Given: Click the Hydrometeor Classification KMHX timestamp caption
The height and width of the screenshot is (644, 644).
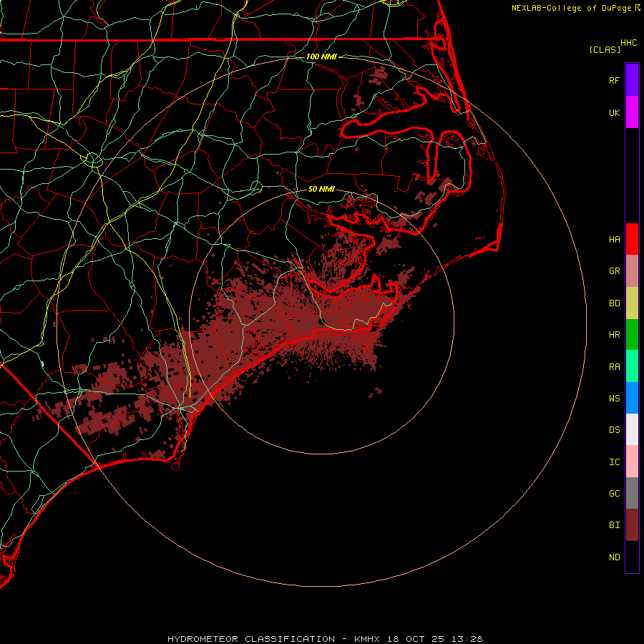Looking at the screenshot, I should pyautogui.click(x=325, y=639).
